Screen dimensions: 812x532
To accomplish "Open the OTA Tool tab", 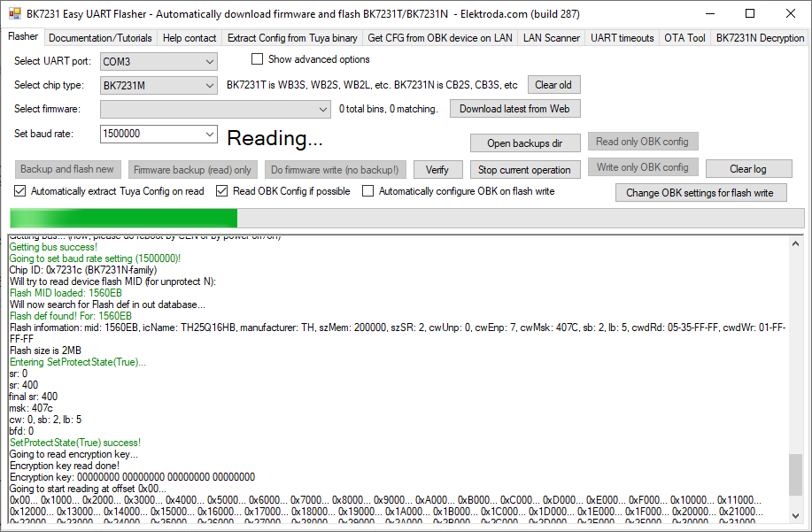I will [x=684, y=38].
